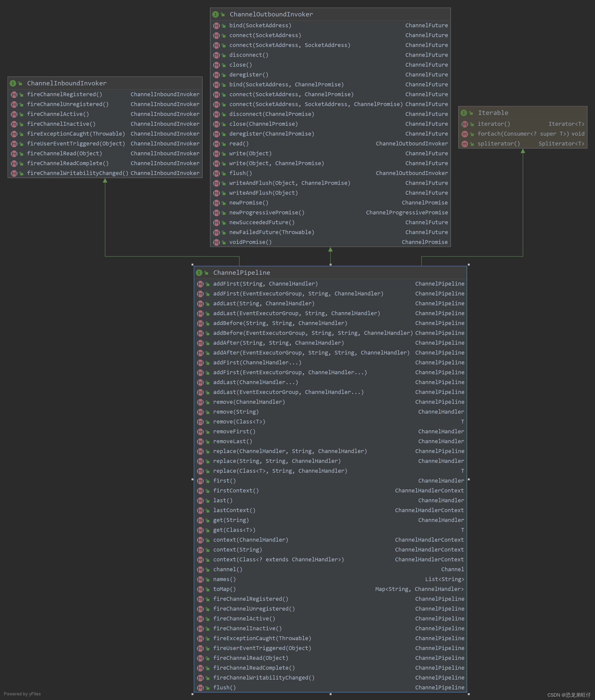
Task: Click the lock icon next to the ChannelPipeline title
Action: (206, 272)
